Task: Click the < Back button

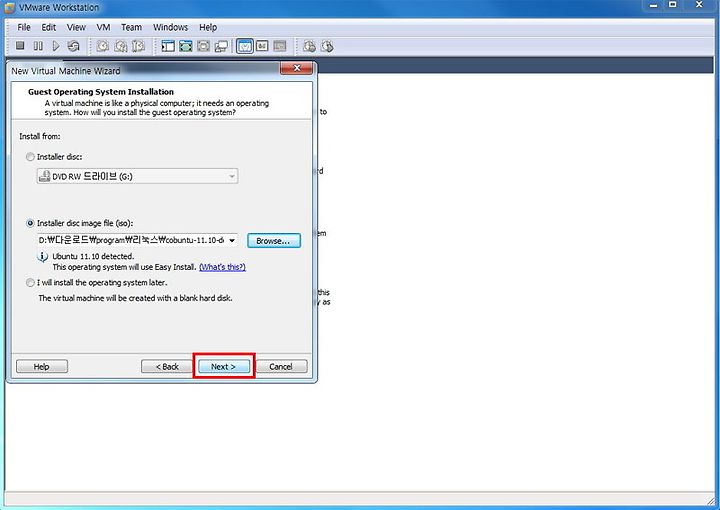Action: click(x=167, y=366)
